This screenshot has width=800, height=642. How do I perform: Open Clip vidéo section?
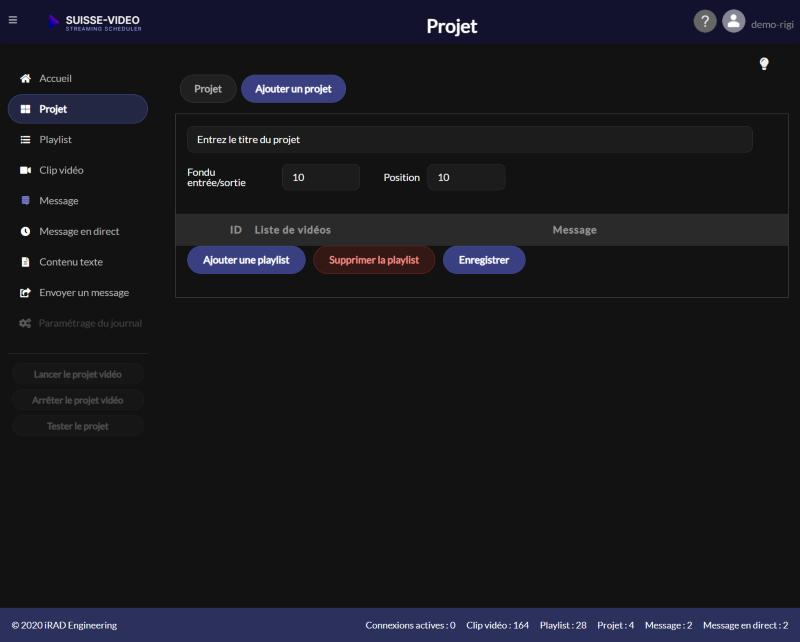tap(61, 170)
